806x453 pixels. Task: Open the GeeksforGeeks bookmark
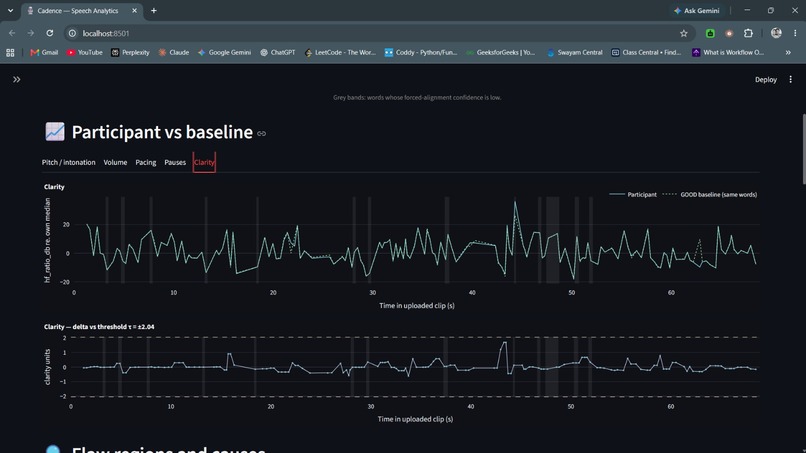pos(501,52)
